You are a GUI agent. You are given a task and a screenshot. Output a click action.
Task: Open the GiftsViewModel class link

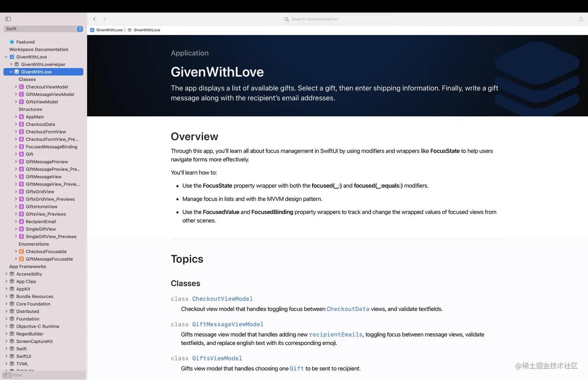click(217, 358)
